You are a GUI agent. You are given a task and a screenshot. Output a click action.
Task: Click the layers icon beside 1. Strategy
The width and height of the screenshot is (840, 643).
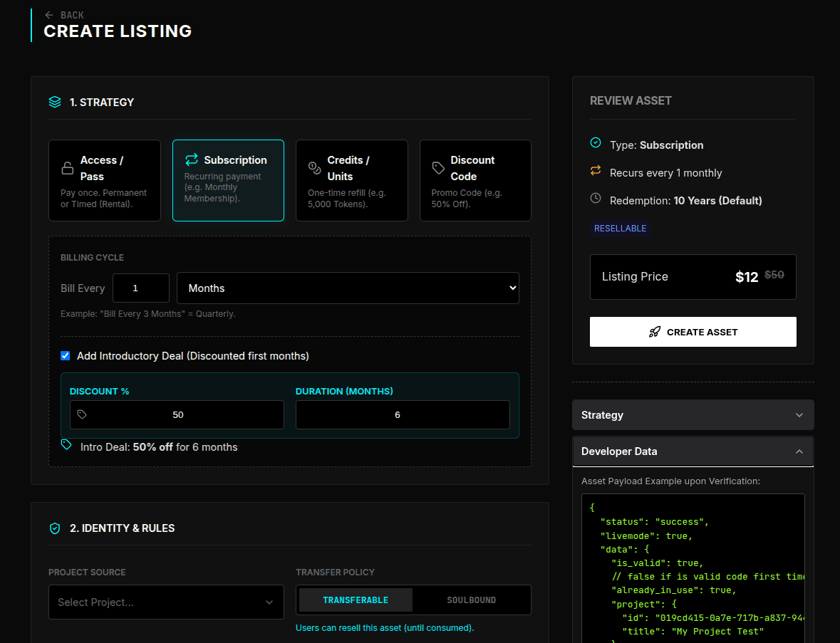[x=55, y=102]
